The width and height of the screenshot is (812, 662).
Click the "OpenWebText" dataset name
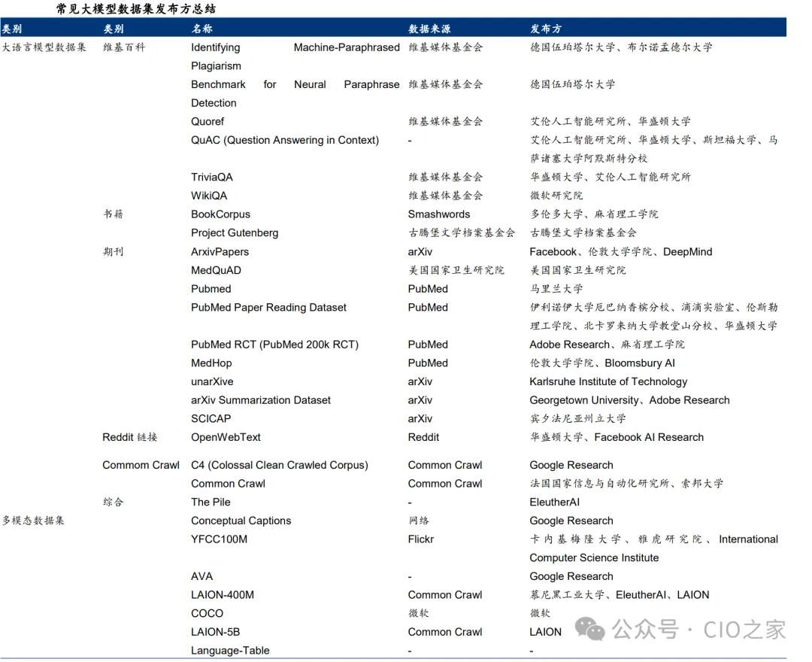[x=226, y=437]
